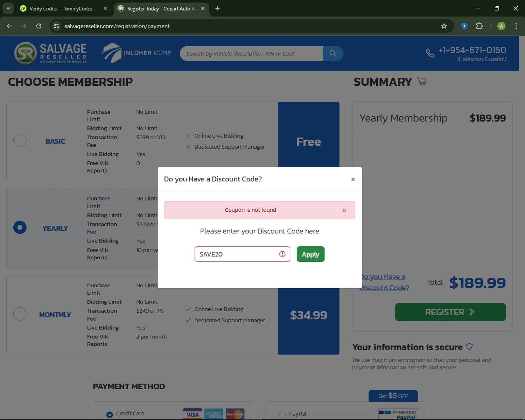This screenshot has height=420, width=525.
Task: Switch to the Register Today Copart tab
Action: tap(161, 8)
